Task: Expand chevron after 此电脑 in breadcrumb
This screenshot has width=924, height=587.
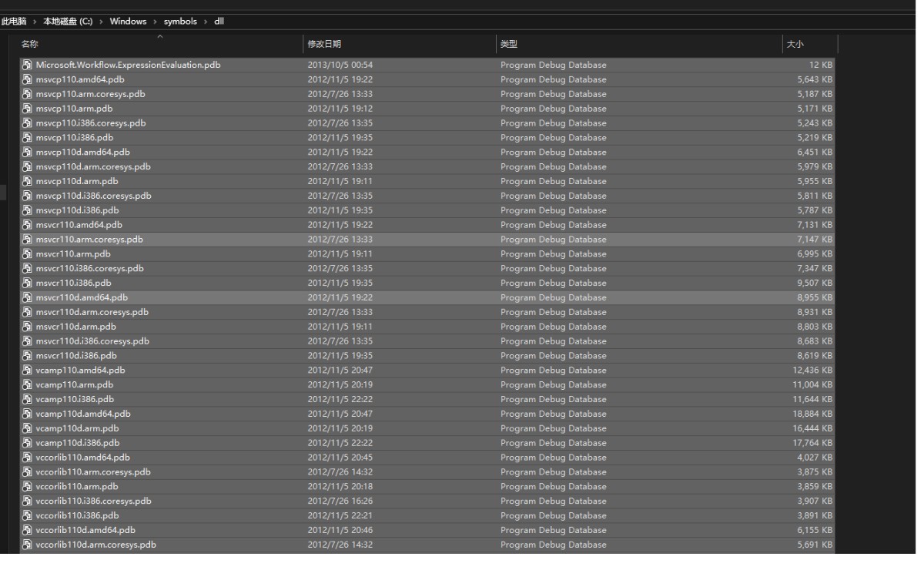Action: pyautogui.click(x=35, y=22)
